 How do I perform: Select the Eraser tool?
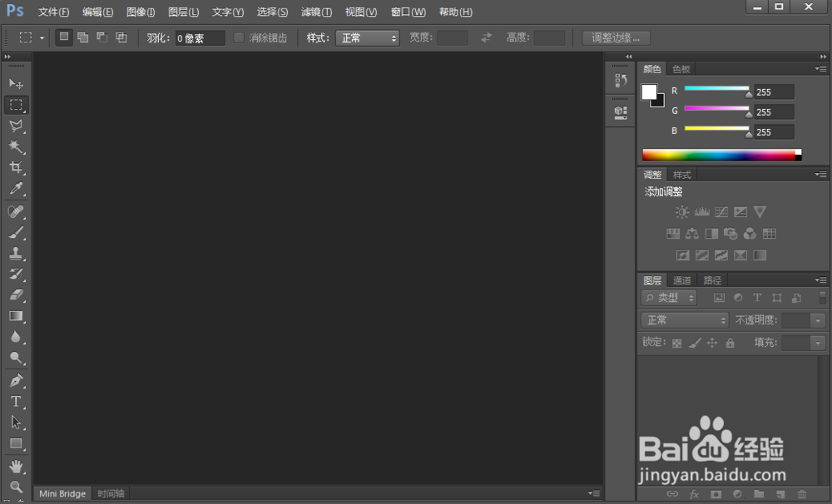tap(16, 295)
